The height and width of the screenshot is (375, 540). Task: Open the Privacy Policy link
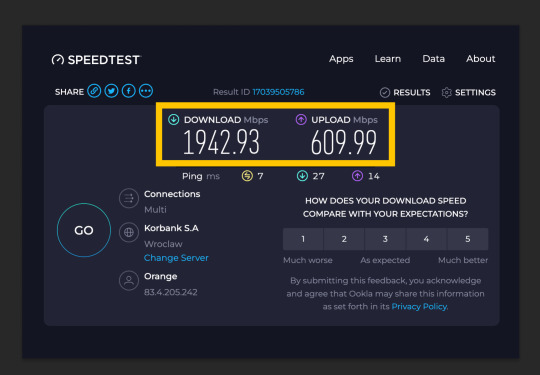tap(419, 306)
